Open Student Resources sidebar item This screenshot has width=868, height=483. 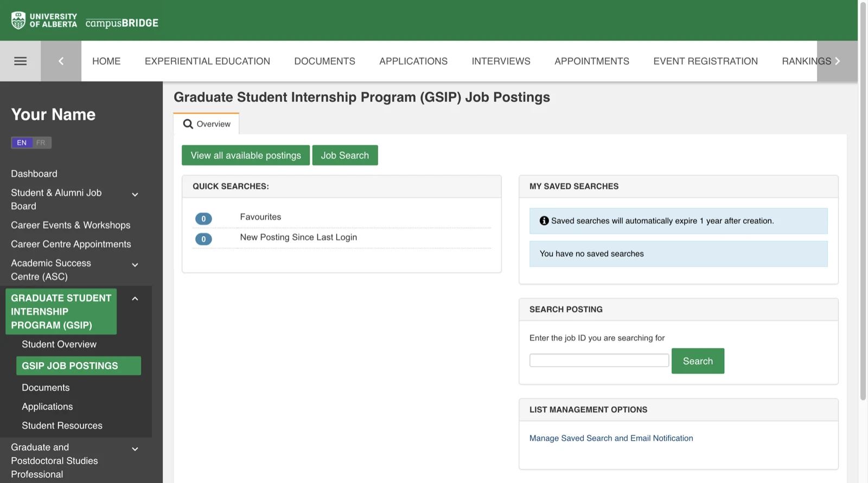click(62, 426)
